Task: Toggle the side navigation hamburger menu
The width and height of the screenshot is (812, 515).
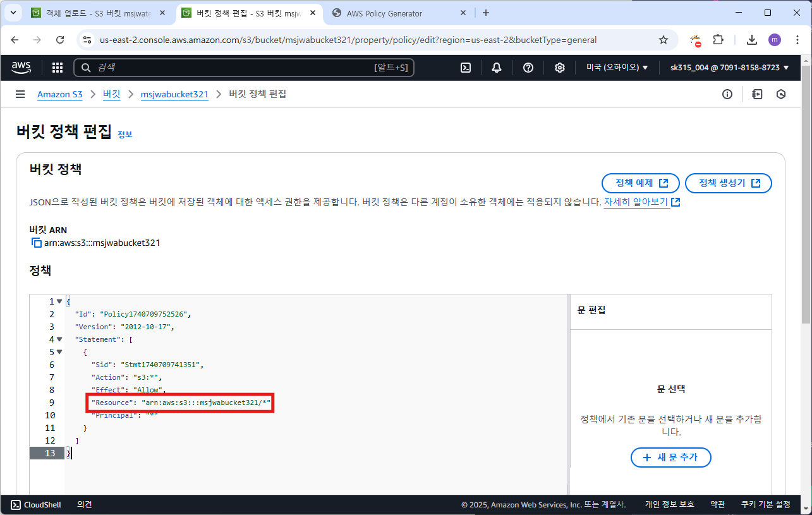Action: coord(20,94)
